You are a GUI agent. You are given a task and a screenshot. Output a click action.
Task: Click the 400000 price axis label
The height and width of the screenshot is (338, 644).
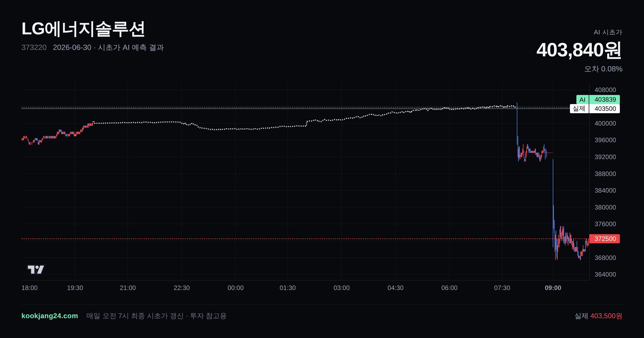605,123
